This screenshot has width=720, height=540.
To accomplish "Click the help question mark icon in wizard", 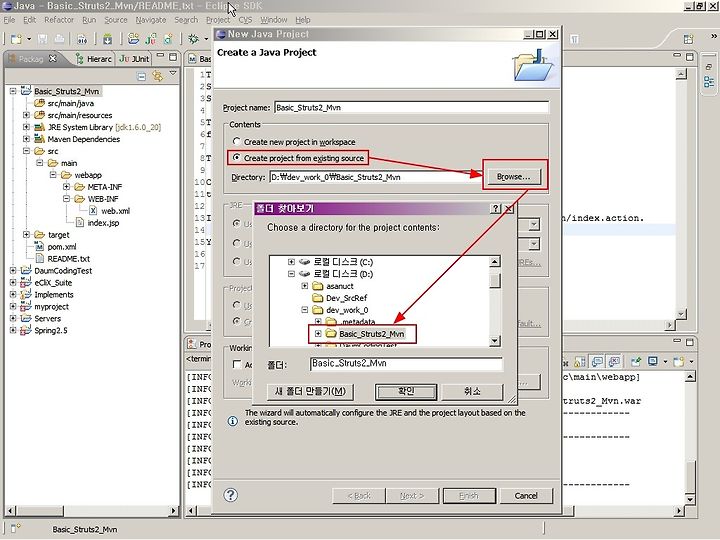I will click(231, 495).
